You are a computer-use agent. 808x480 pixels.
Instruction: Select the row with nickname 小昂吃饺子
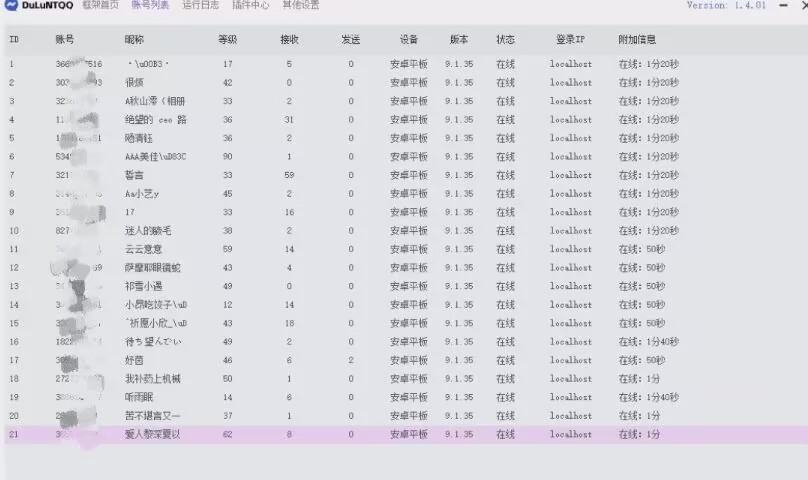pos(404,305)
